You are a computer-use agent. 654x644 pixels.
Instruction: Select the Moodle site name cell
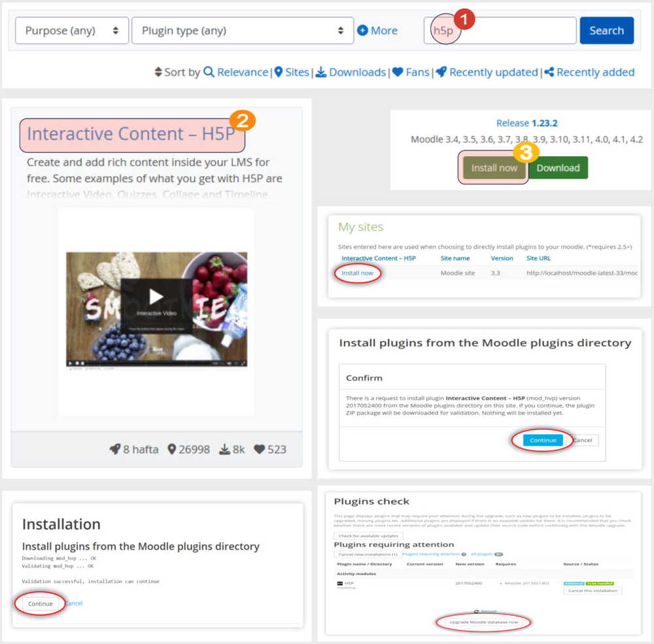[x=458, y=273]
